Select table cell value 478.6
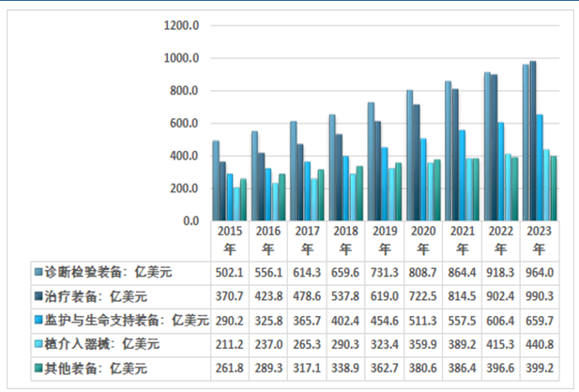The image size is (579, 392). pos(307,296)
